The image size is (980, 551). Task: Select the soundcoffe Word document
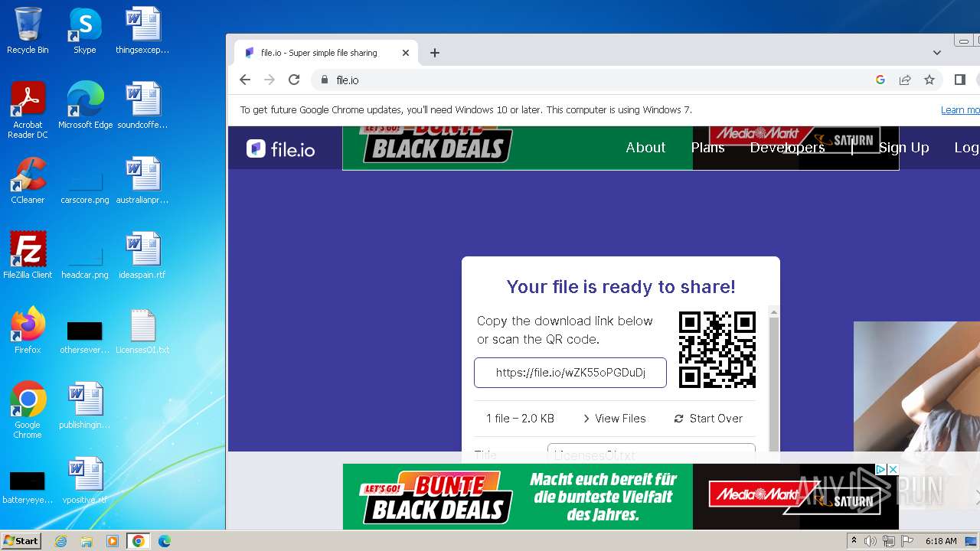coord(142,106)
